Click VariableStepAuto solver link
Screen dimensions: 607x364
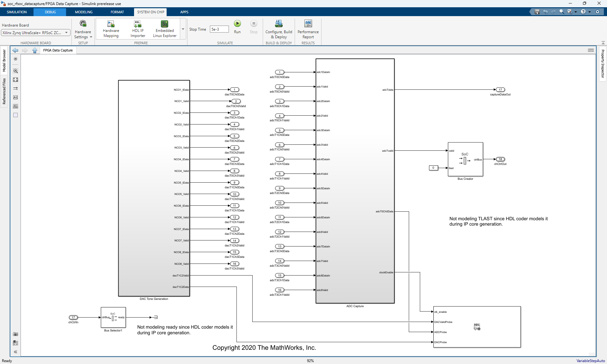pos(590,361)
